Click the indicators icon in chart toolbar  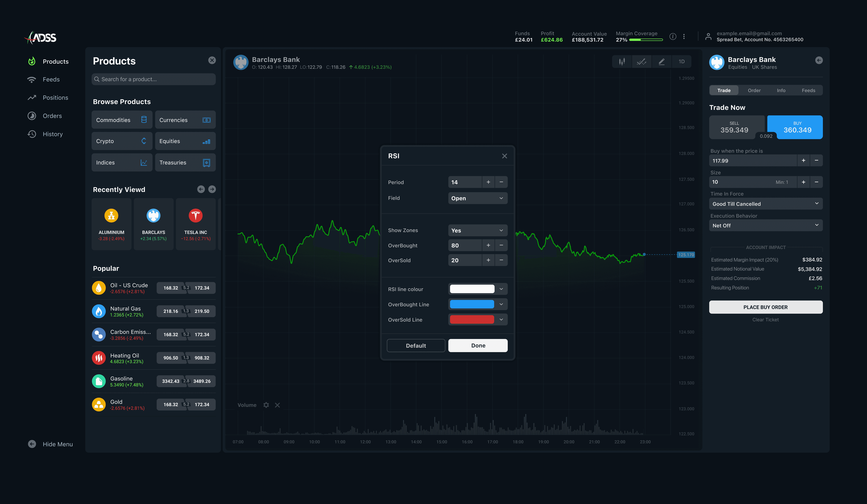[641, 62]
